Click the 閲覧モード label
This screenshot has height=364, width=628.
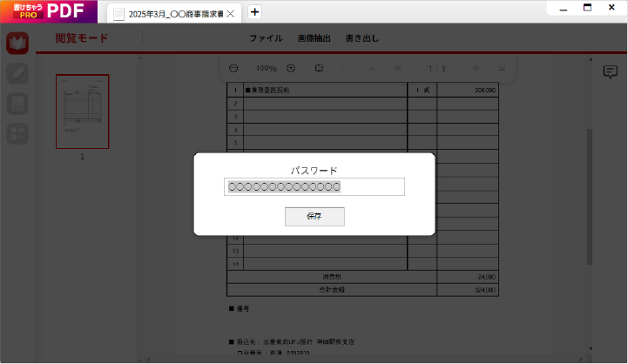pos(82,38)
